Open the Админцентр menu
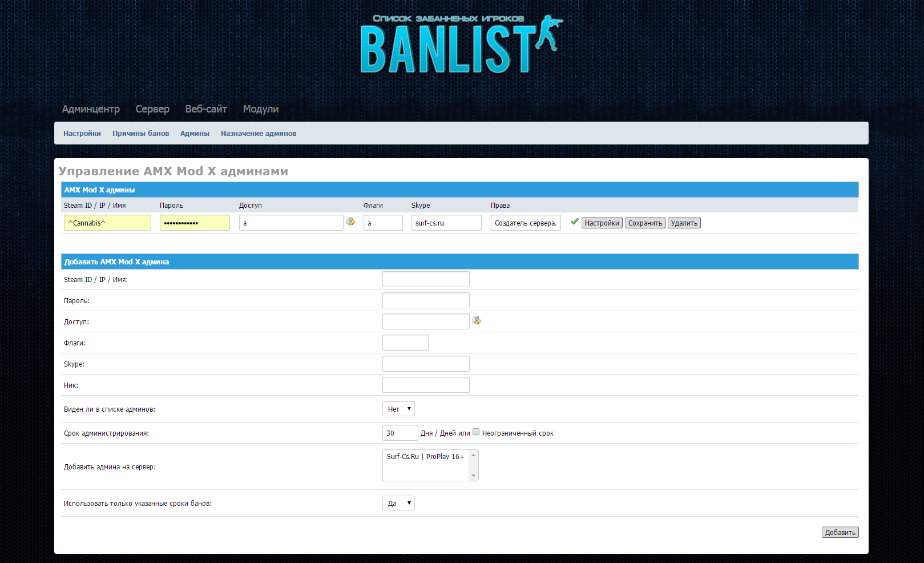 [x=91, y=109]
